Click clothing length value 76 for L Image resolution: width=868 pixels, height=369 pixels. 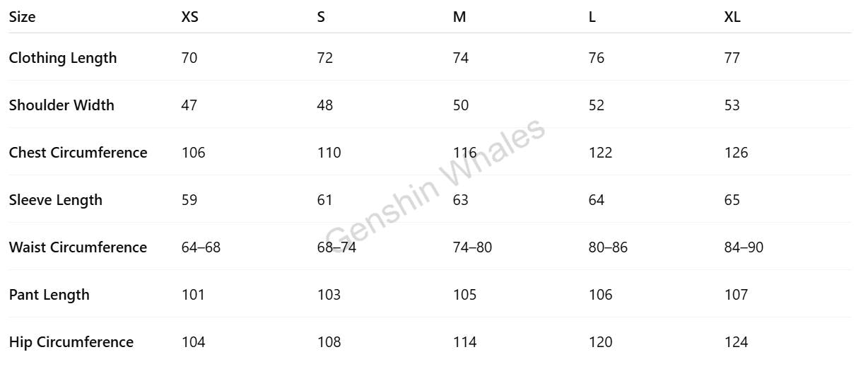pyautogui.click(x=597, y=58)
